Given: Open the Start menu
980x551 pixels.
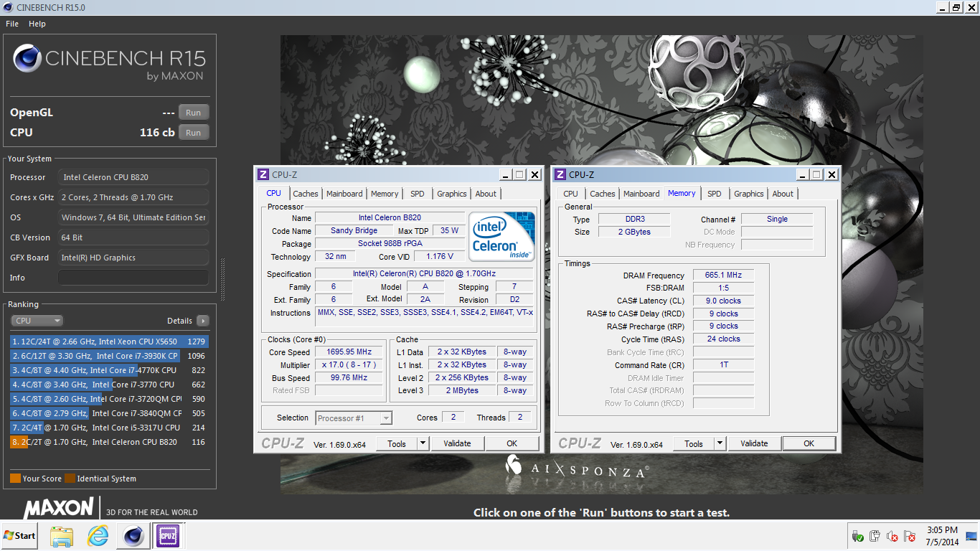Looking at the screenshot, I should pyautogui.click(x=19, y=535).
